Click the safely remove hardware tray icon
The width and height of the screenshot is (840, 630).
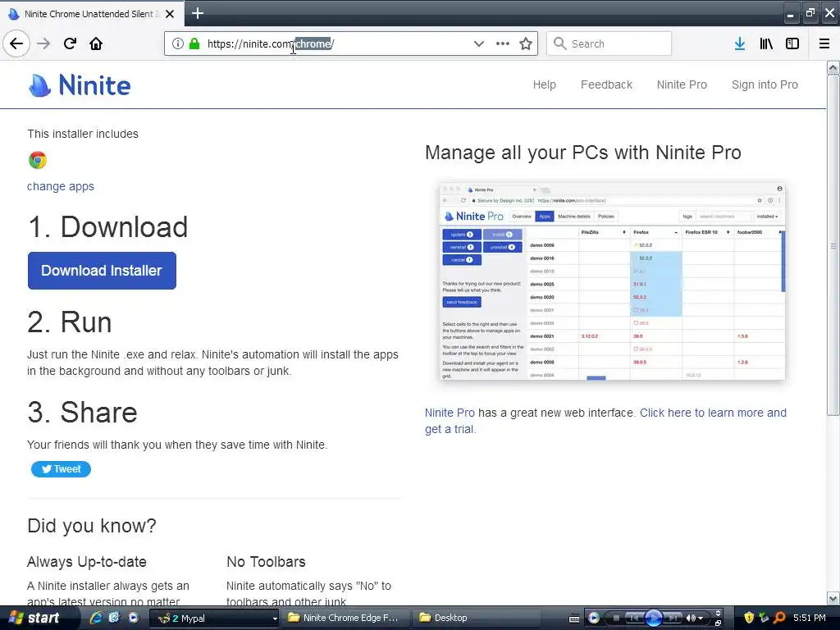764,618
